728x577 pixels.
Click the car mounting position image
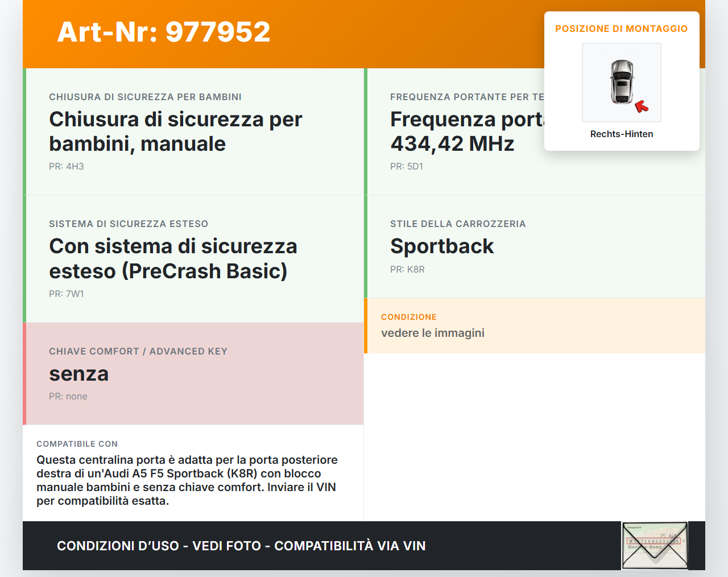(622, 83)
